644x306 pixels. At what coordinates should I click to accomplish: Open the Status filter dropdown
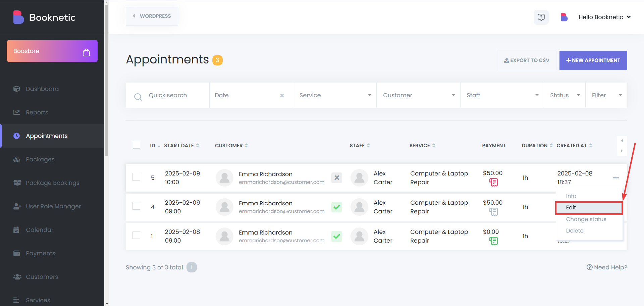(565, 95)
